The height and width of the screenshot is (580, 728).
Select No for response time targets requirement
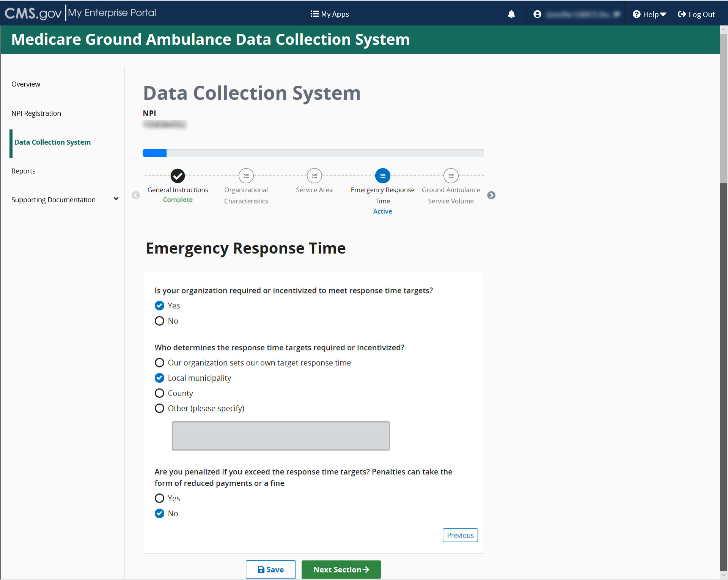coord(159,321)
